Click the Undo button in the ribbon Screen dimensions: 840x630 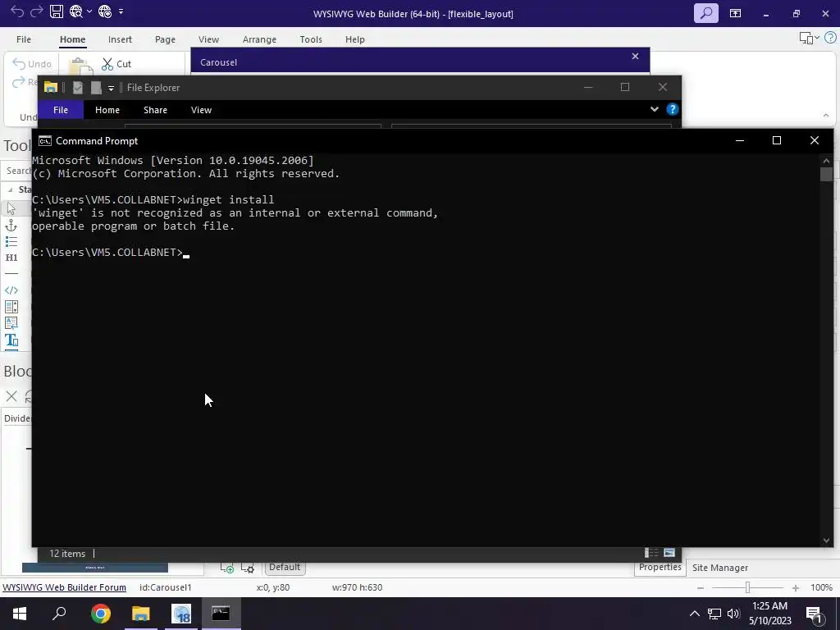32,64
